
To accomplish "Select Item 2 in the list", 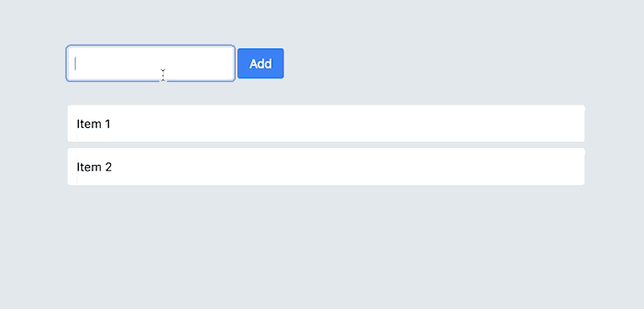I will (326, 167).
